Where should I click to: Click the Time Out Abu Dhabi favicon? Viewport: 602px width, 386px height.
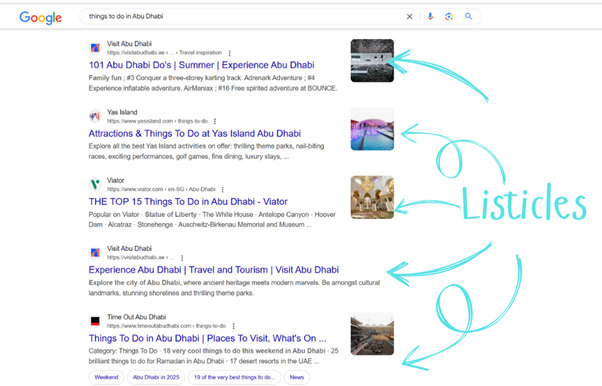pyautogui.click(x=95, y=321)
